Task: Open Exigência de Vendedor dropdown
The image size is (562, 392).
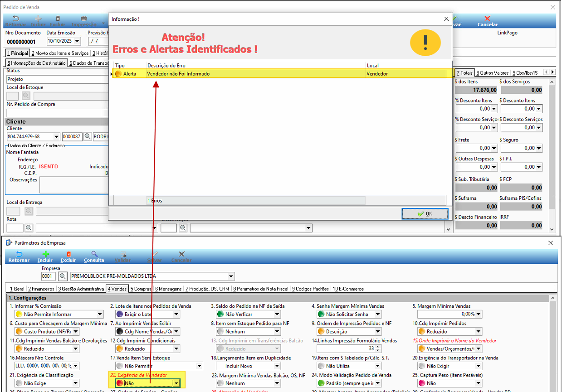Action: coord(176,383)
